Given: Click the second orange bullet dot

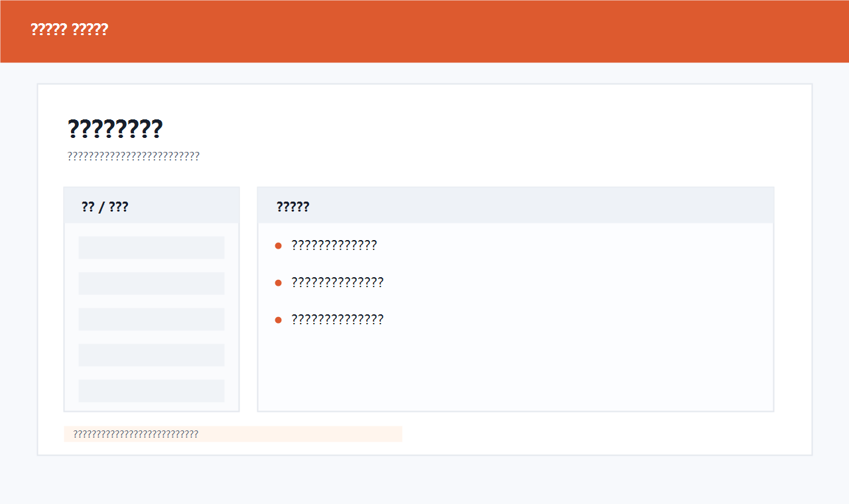Looking at the screenshot, I should click(279, 283).
